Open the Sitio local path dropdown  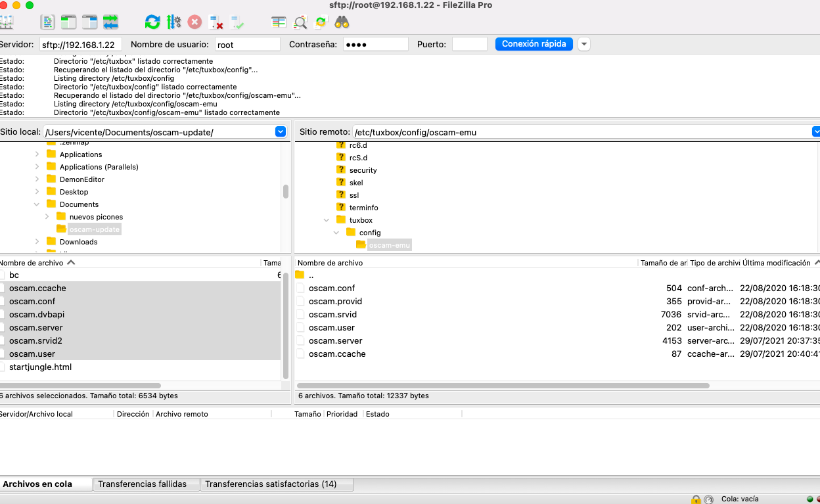[281, 132]
